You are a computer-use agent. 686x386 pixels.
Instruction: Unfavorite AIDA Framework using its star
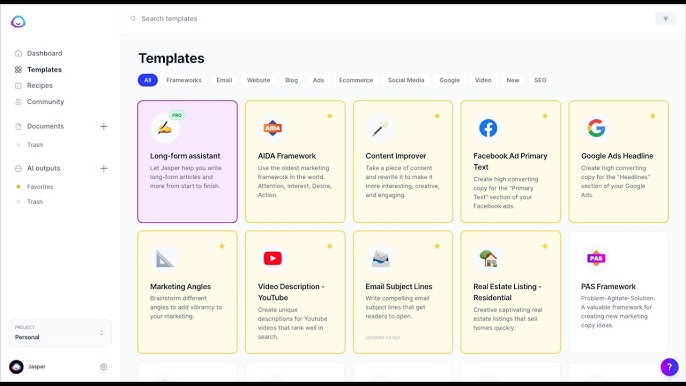coord(329,116)
